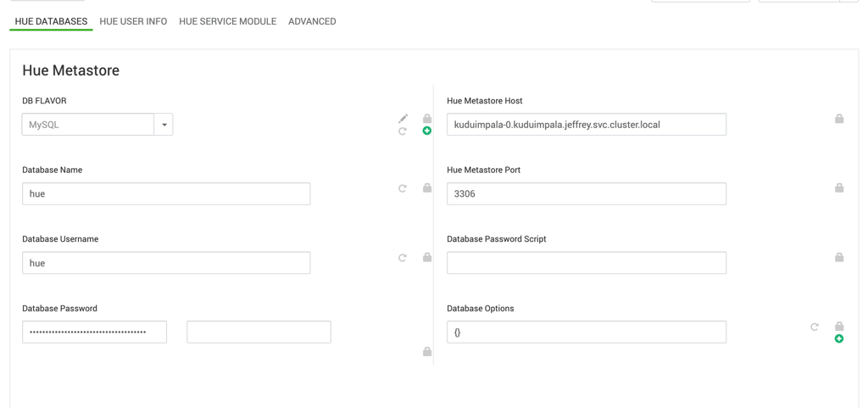Focus the Hue Metastore Port field
The height and width of the screenshot is (408, 868).
point(587,193)
